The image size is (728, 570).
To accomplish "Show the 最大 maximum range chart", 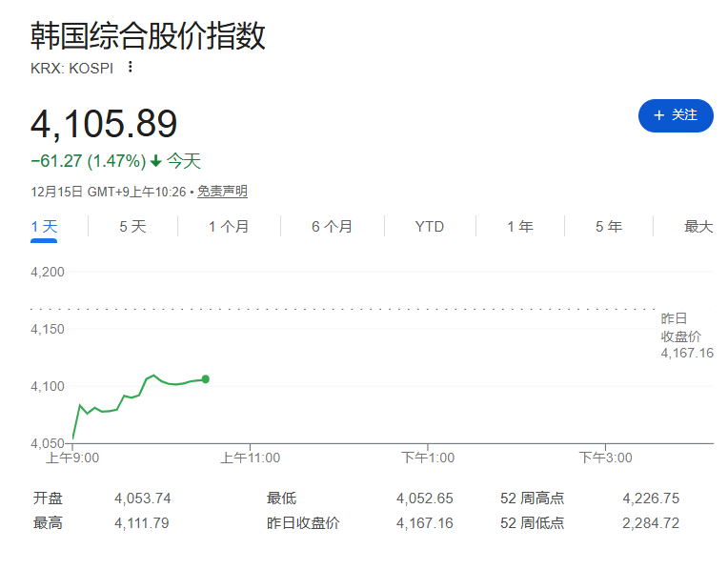I will point(698,227).
